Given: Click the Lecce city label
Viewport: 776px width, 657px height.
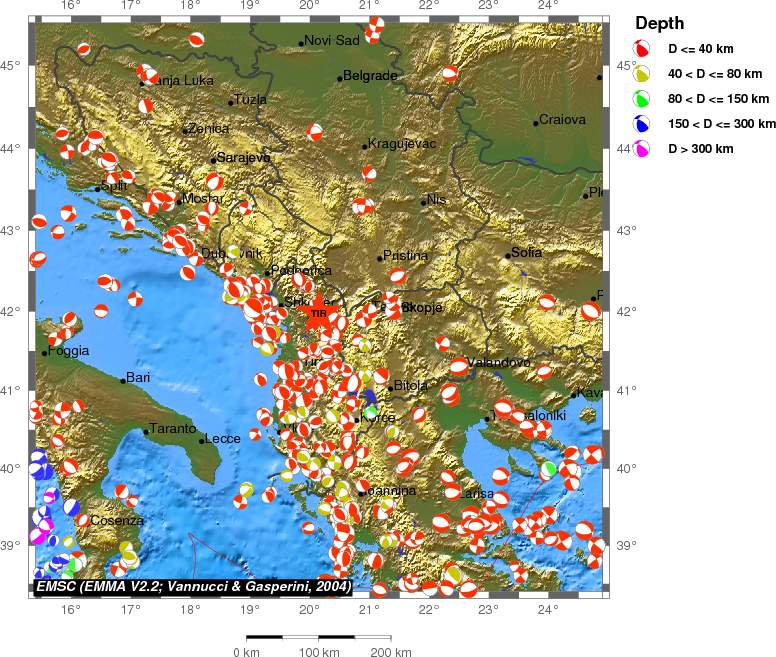Looking at the screenshot, I should coord(222,439).
